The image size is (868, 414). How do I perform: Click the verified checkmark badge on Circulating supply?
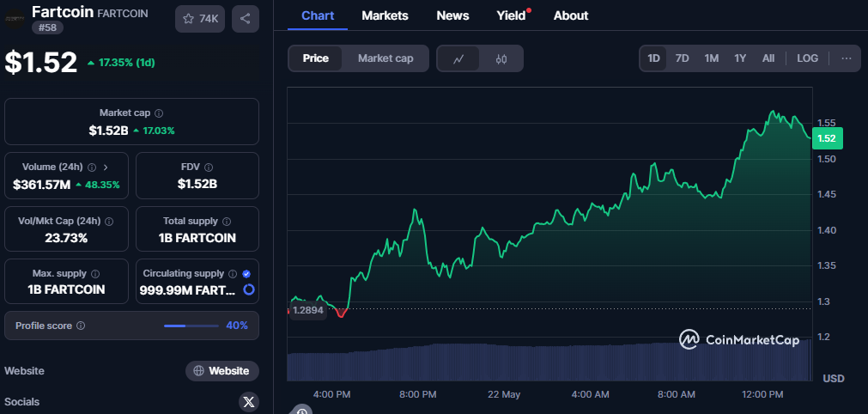point(247,273)
